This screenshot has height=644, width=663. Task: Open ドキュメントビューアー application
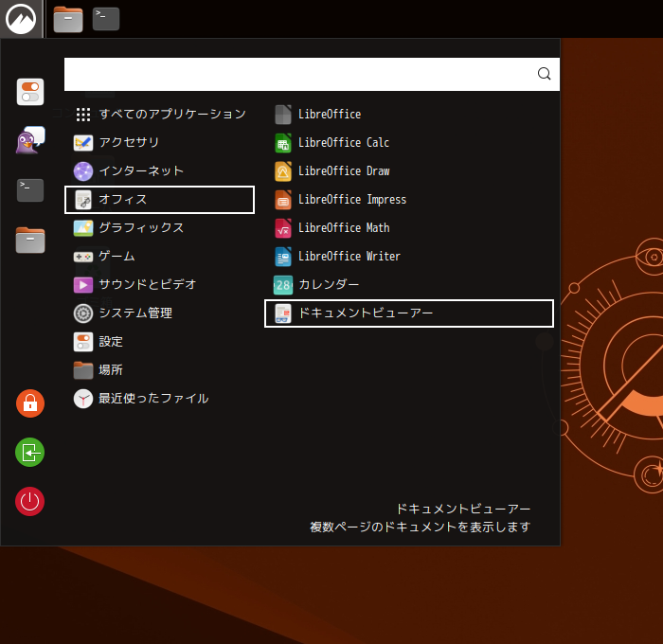[x=409, y=313]
